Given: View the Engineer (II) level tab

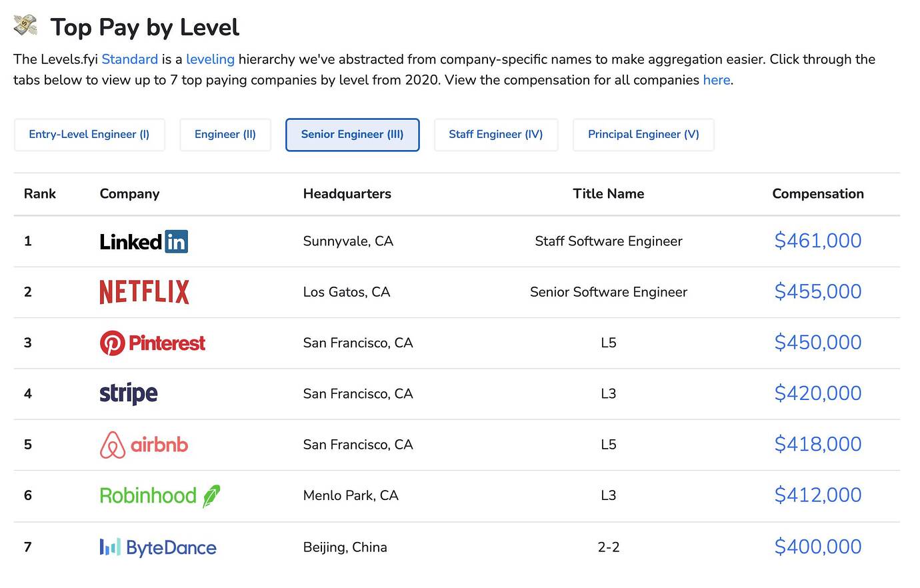Looking at the screenshot, I should coord(225,134).
